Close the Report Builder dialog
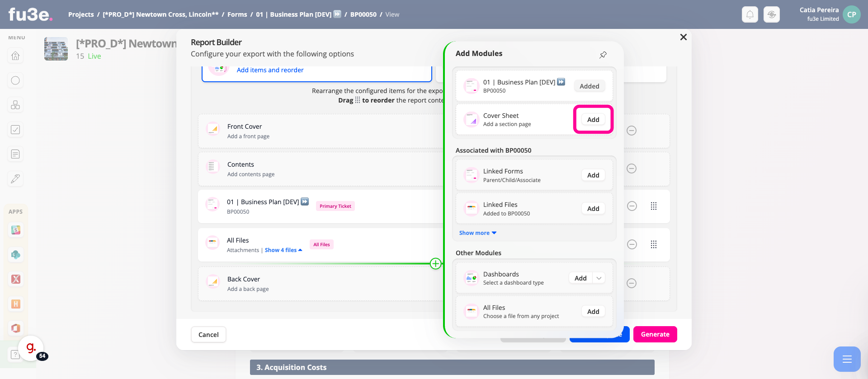Screen dimensions: 868x379 pyautogui.click(x=684, y=37)
